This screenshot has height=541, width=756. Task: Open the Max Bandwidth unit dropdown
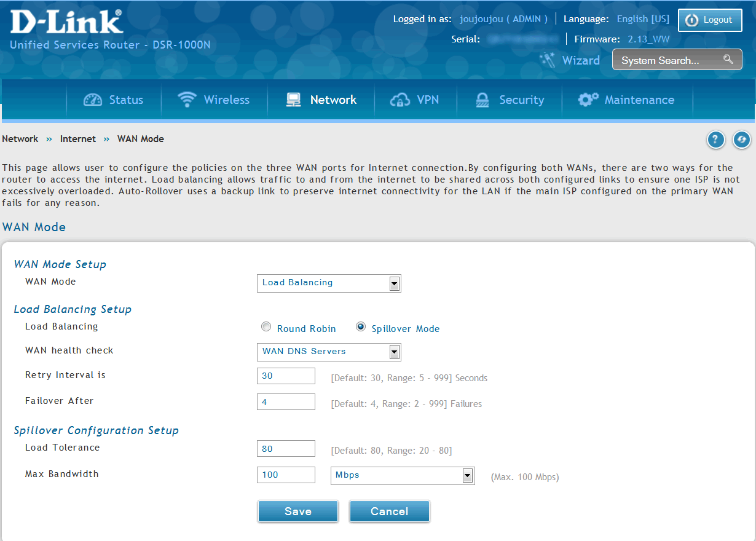point(403,475)
